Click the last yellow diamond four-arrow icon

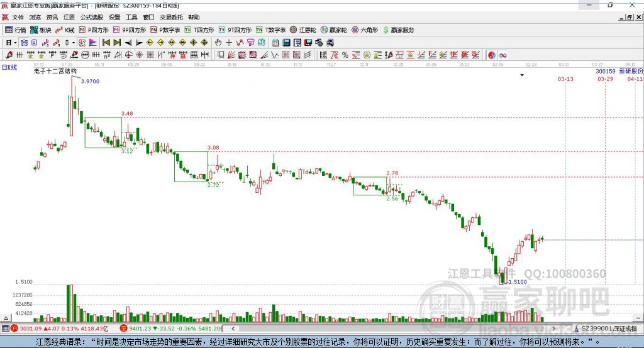pos(204,43)
